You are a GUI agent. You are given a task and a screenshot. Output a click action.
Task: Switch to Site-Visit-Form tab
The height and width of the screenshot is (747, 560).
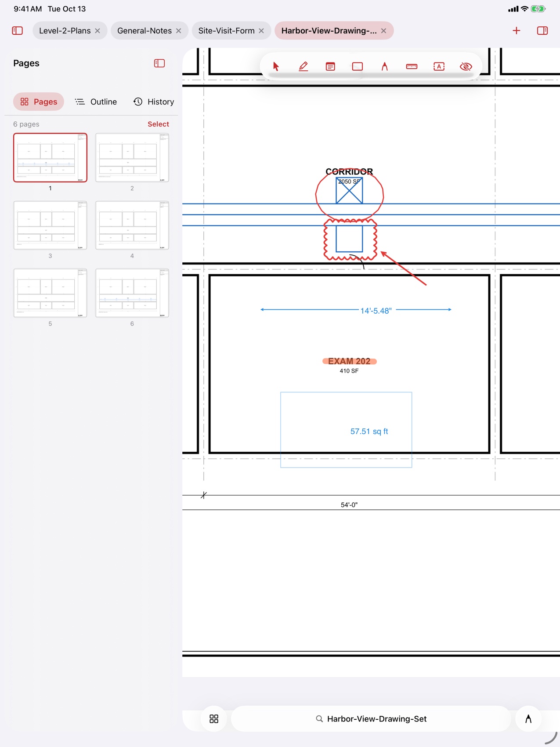coord(226,31)
